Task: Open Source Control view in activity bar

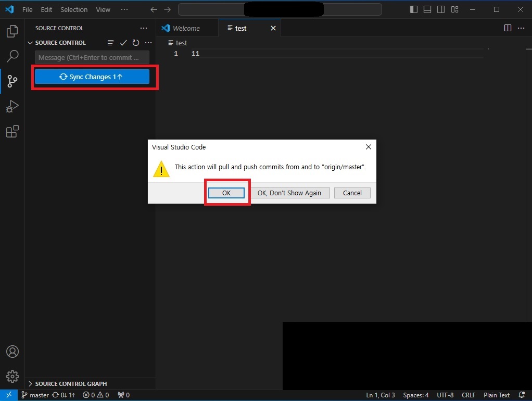Action: click(12, 81)
